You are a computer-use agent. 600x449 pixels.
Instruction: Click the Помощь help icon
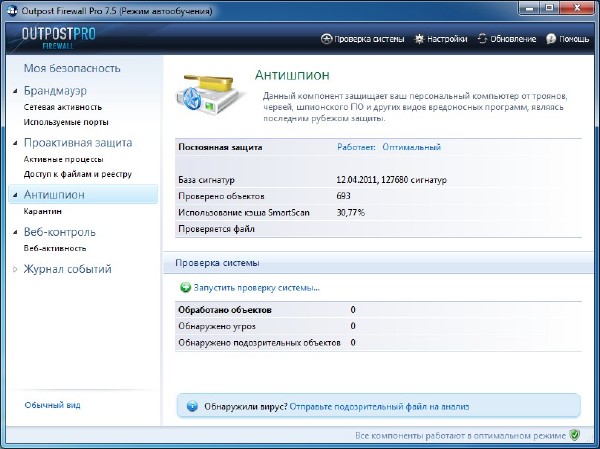[552, 40]
